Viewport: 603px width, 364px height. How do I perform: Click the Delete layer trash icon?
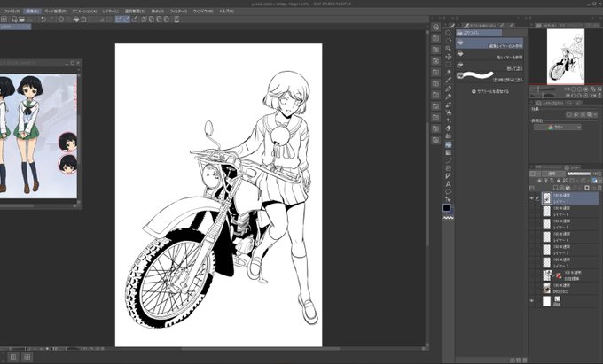pos(599,188)
